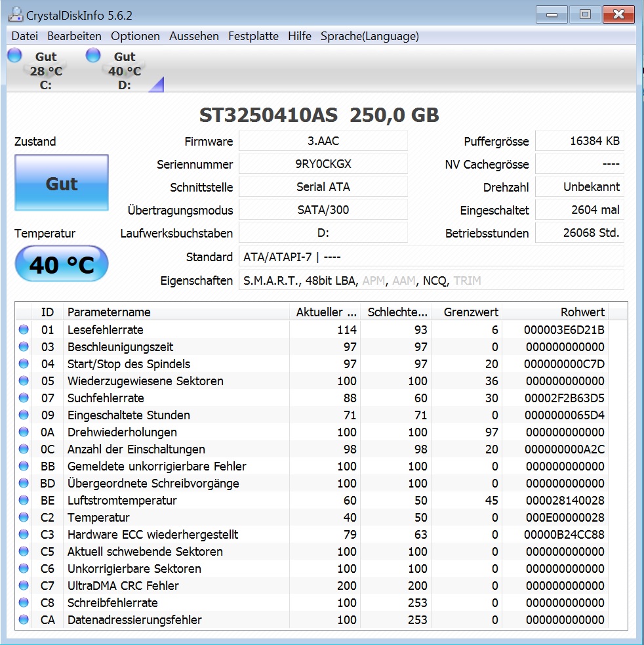This screenshot has width=644, height=645.
Task: Open the Aussehen menu
Action: (194, 36)
